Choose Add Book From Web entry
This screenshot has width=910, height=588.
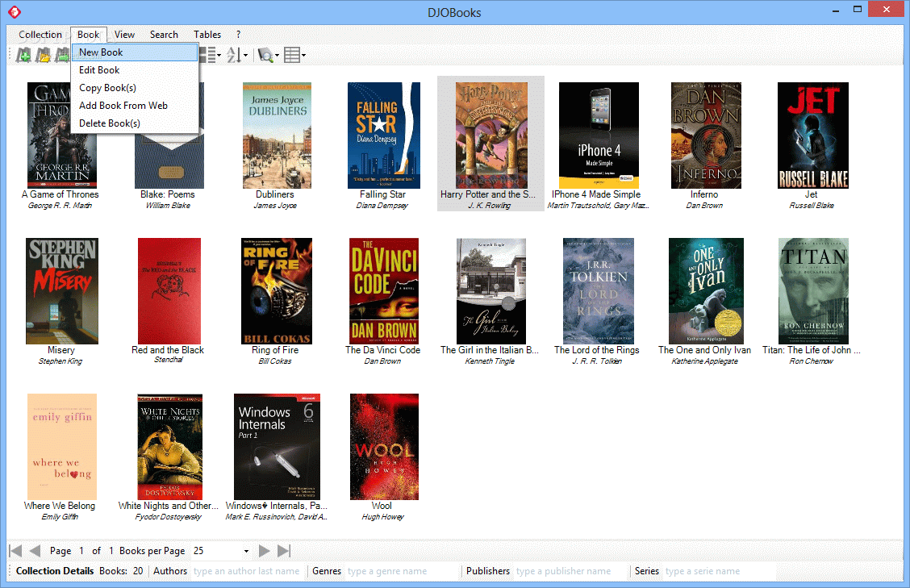135,105
